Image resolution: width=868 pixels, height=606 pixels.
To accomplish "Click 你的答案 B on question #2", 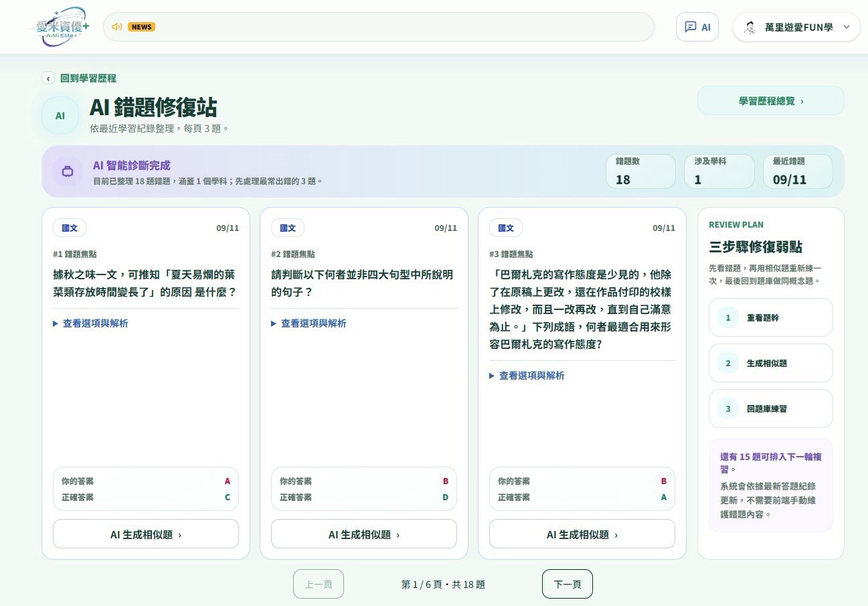I will click(x=364, y=481).
